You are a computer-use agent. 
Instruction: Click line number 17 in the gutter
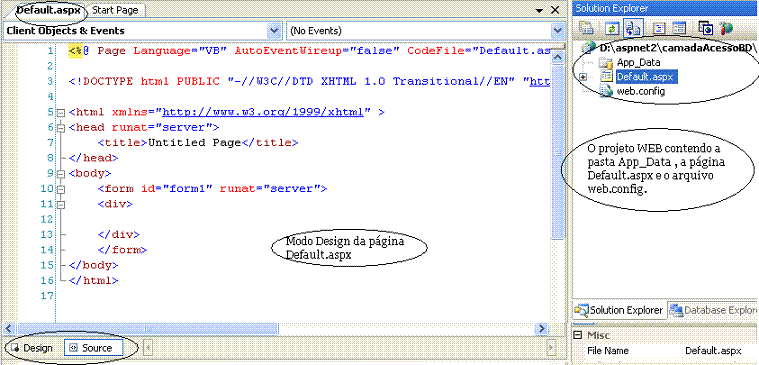[x=47, y=296]
